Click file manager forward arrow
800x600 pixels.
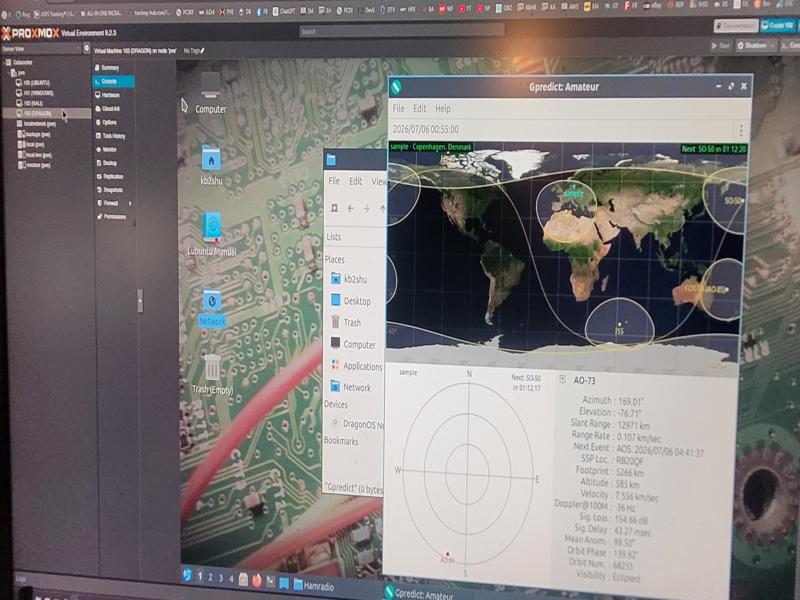pos(366,209)
